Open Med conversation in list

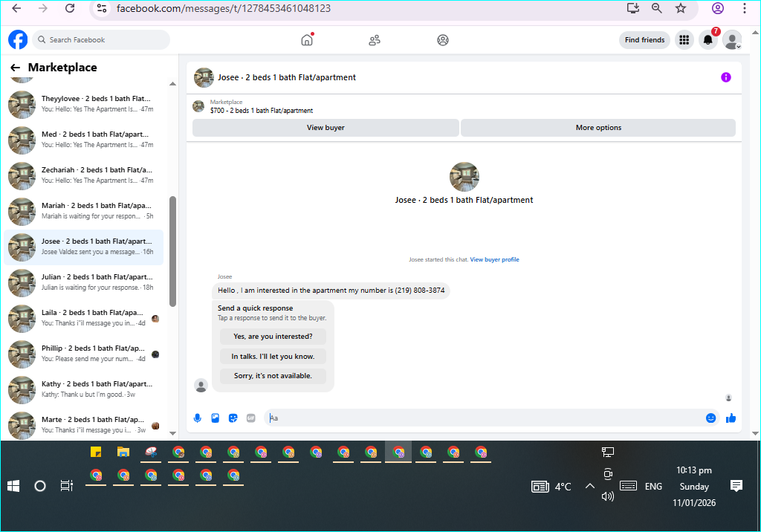tap(84, 139)
